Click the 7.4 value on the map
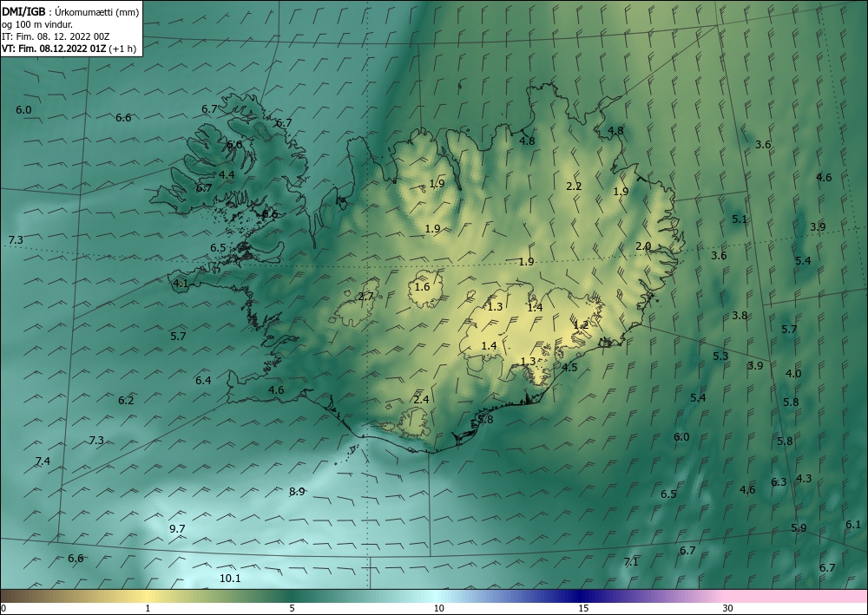The image size is (868, 615). [x=43, y=461]
